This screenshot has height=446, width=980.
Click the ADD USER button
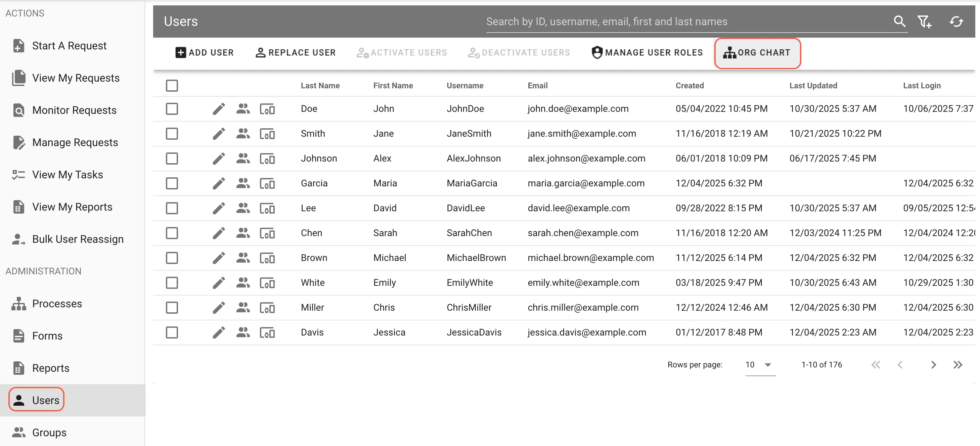point(204,52)
